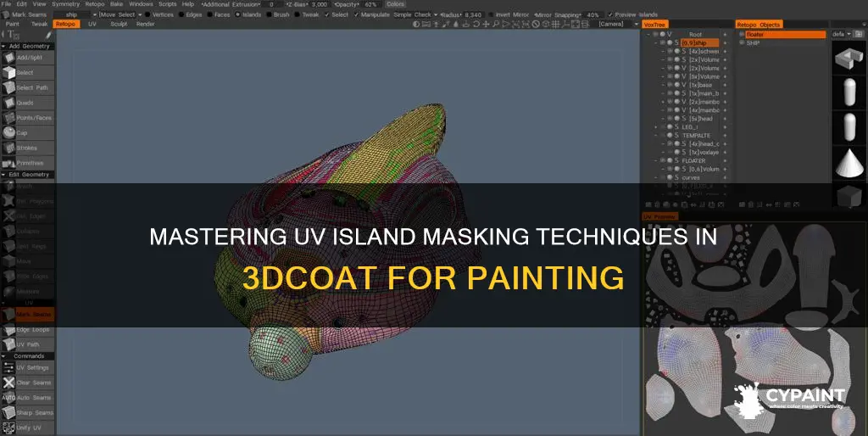Open the Bake menu
Image resolution: width=868 pixels, height=436 pixels.
pos(116,4)
